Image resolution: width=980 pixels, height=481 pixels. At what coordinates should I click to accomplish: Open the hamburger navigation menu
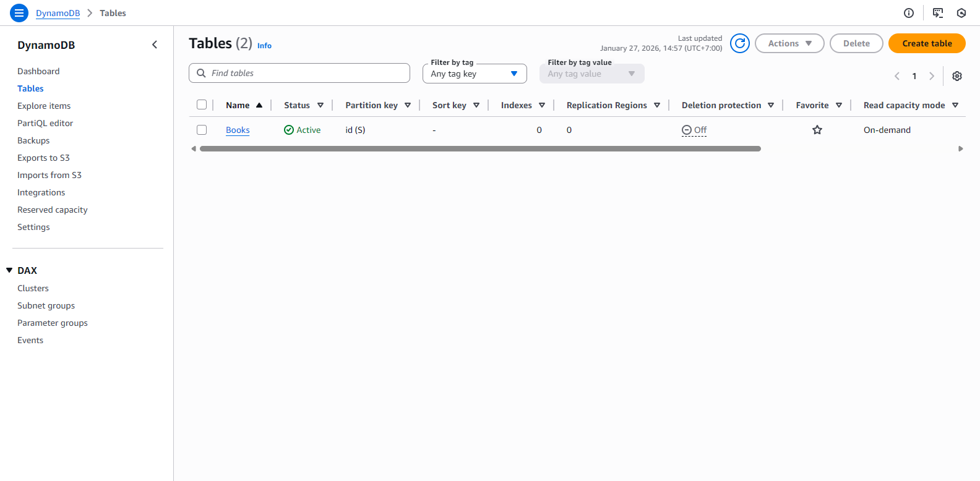(19, 13)
